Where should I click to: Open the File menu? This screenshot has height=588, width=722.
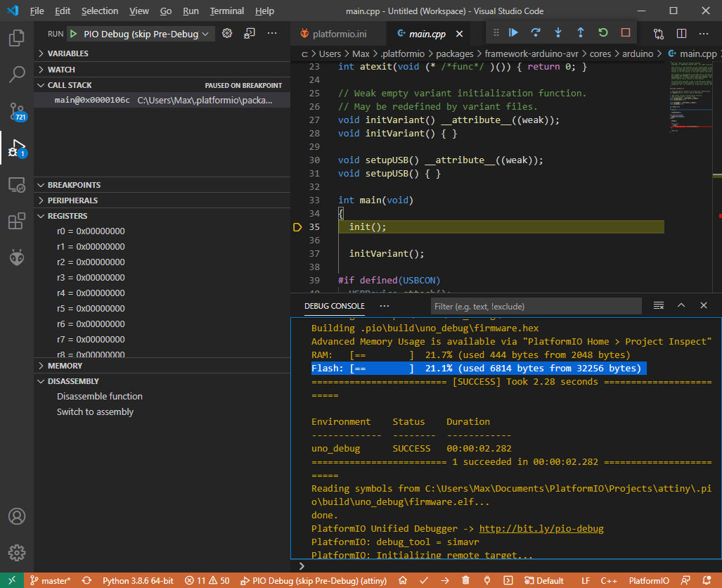click(x=37, y=11)
